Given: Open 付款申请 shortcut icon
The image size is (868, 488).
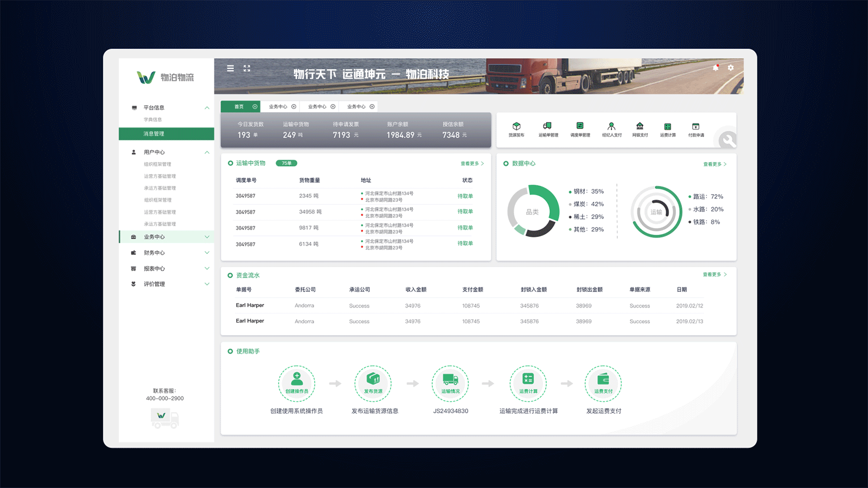Looking at the screenshot, I should coord(696,126).
